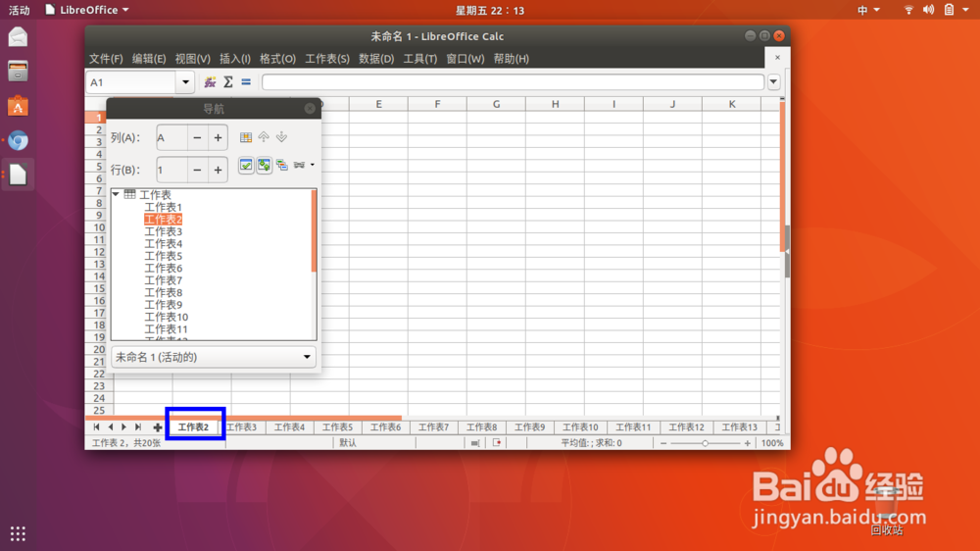Open the Name Box dropdown arrow
Image resolution: width=980 pixels, height=551 pixels.
point(185,82)
